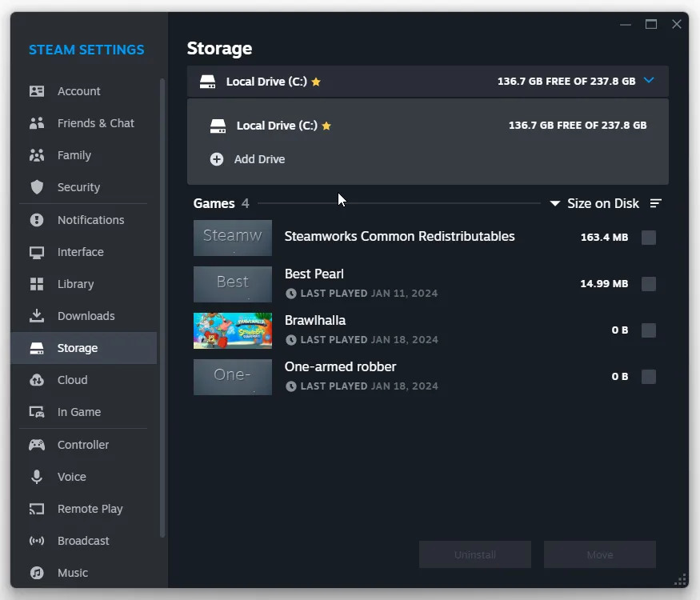Tick the Best Pearl checkbox
Screen dimensions: 700x600
(649, 284)
